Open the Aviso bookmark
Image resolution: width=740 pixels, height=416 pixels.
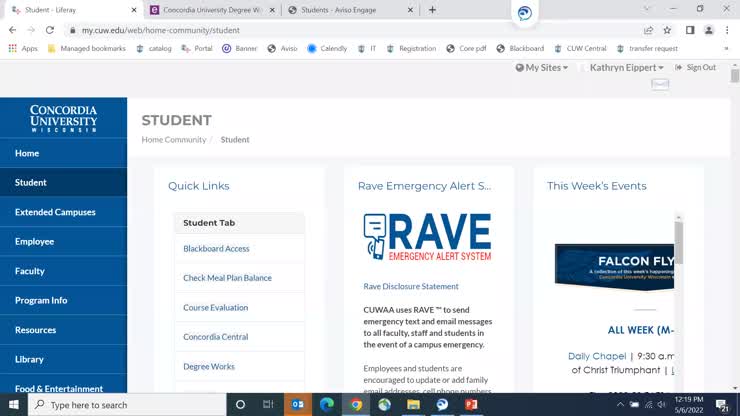[x=282, y=48]
